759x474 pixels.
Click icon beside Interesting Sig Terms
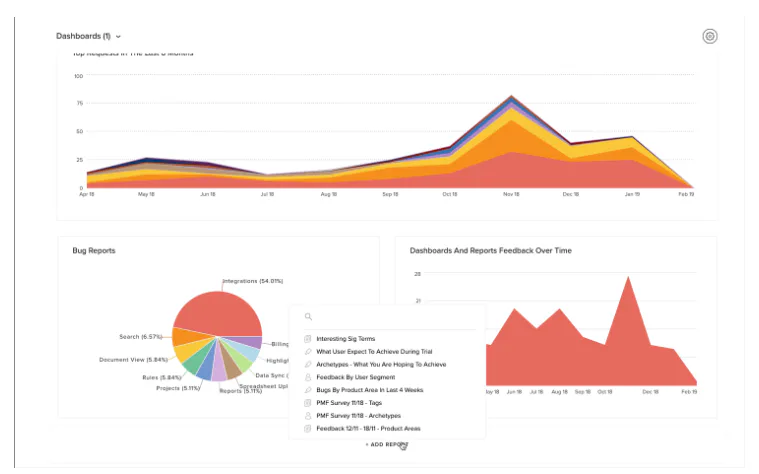307,339
